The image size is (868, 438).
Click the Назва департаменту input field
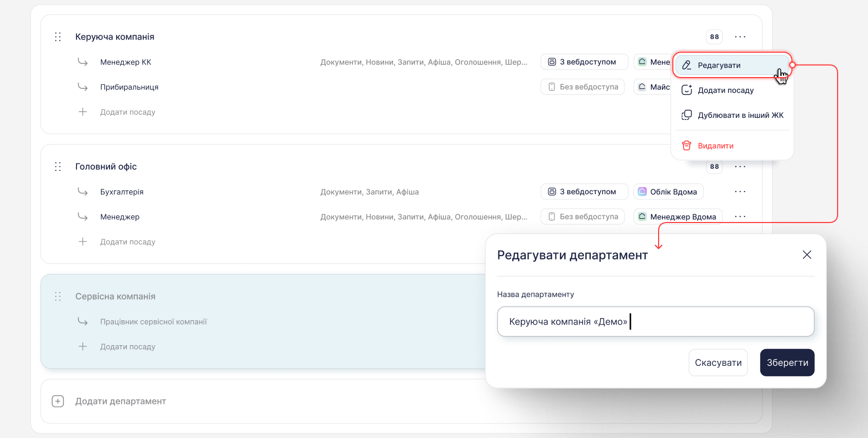click(x=656, y=321)
